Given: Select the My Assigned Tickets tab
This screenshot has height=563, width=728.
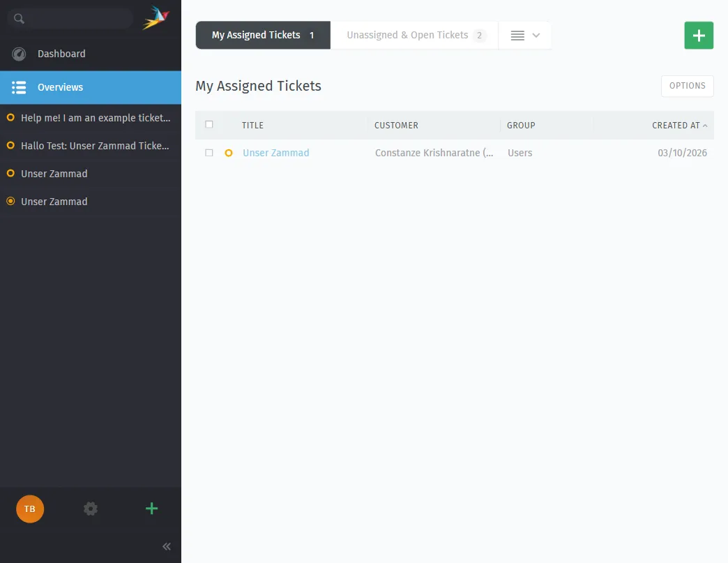Looking at the screenshot, I should click(x=255, y=35).
